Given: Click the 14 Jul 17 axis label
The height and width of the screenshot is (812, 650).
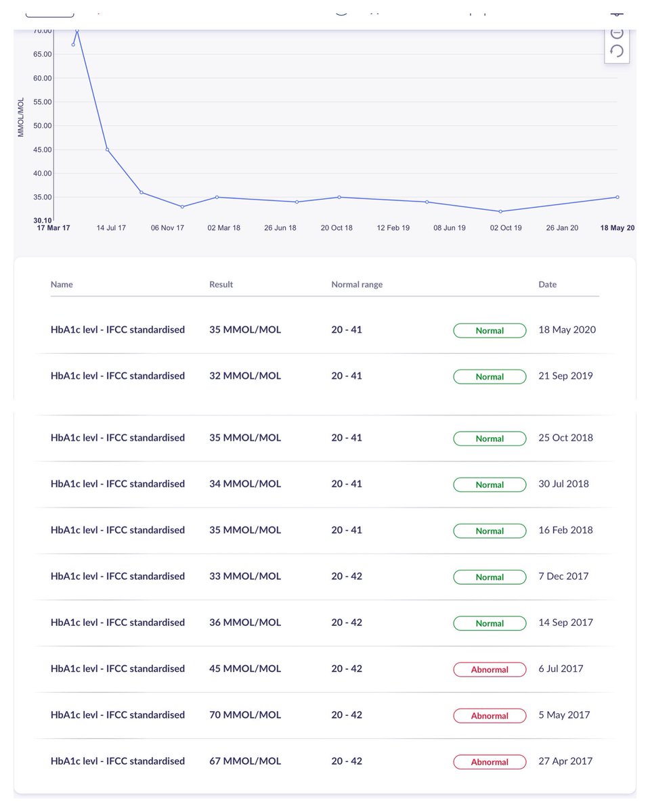Looking at the screenshot, I should [x=111, y=228].
